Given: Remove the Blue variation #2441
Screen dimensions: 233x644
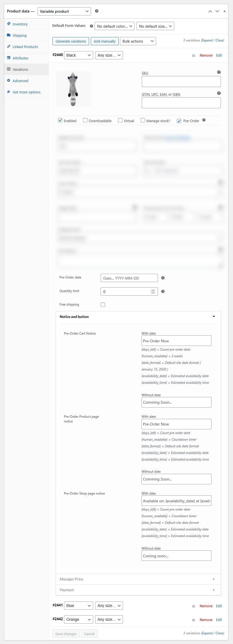Looking at the screenshot, I should (x=206, y=606).
